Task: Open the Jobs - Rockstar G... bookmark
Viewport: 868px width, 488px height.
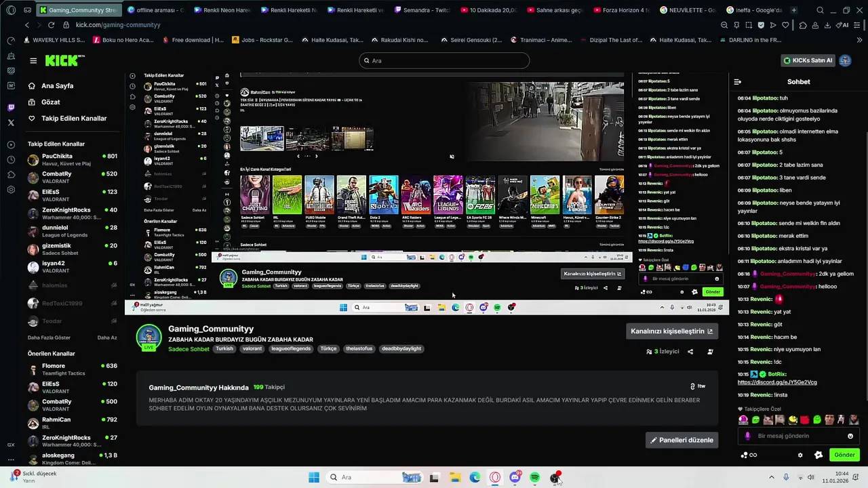Action: tap(262, 40)
